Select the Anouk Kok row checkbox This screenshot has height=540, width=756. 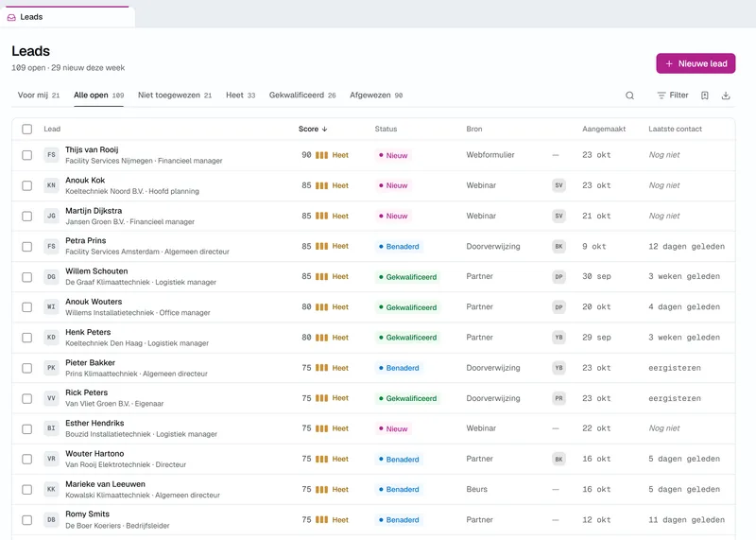coord(27,185)
